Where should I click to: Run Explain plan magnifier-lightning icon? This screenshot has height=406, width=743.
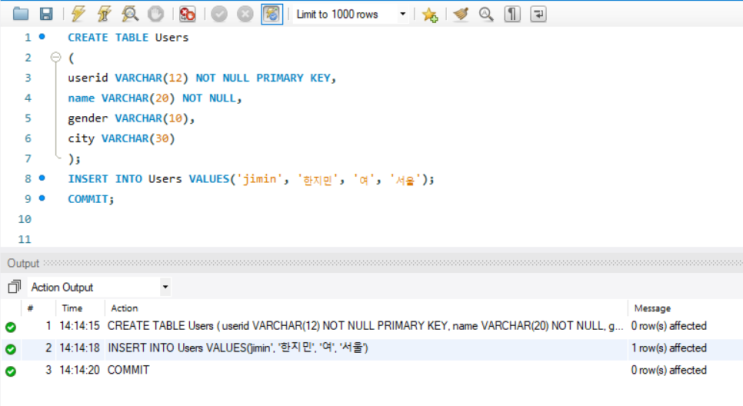[130, 14]
